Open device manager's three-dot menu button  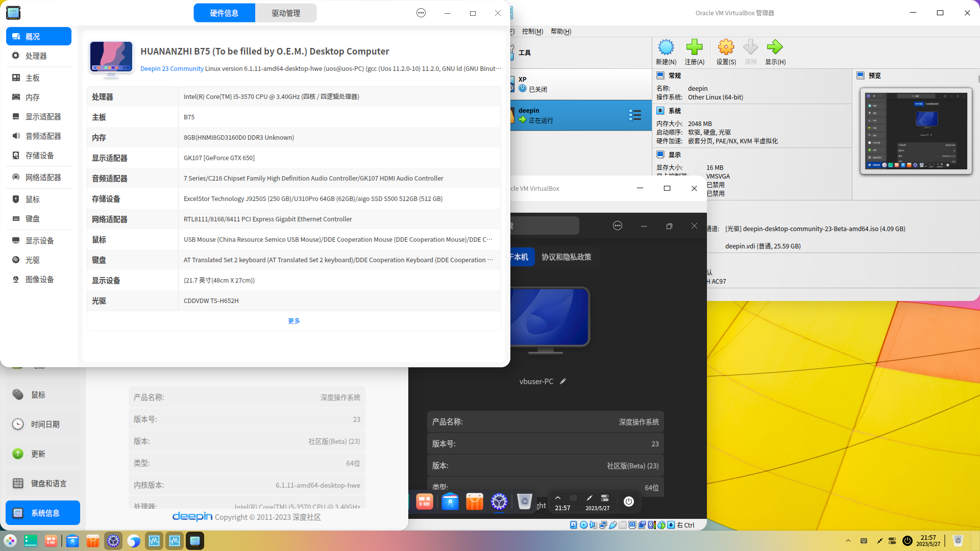click(421, 13)
